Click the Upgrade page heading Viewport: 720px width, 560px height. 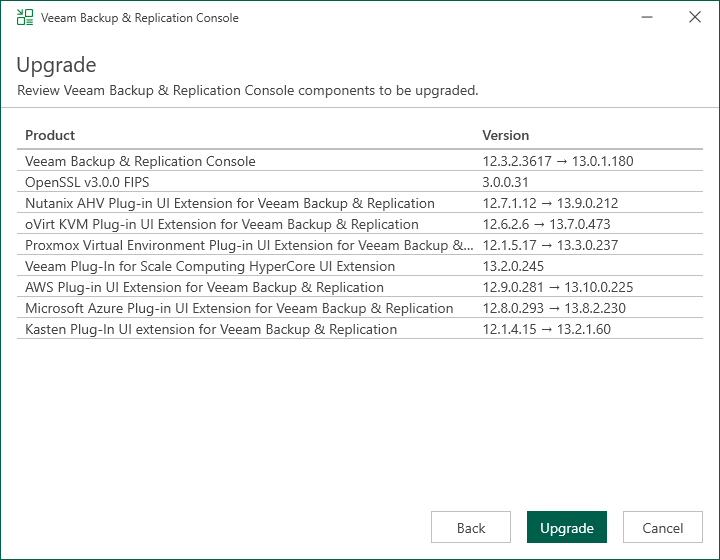pos(56,66)
